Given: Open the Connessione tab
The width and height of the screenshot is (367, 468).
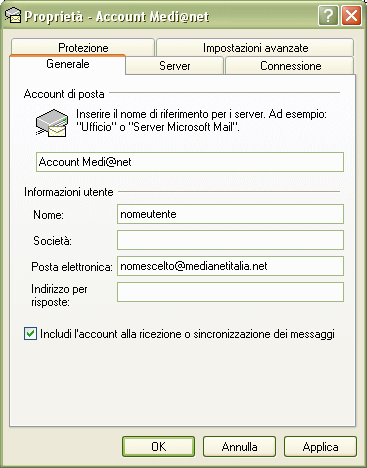Looking at the screenshot, I should [290, 66].
